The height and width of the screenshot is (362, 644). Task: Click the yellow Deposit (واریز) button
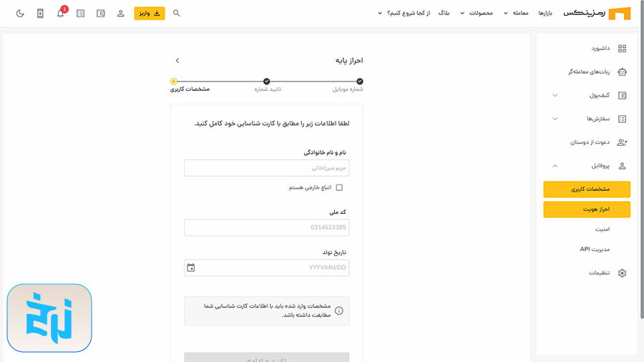tap(150, 13)
